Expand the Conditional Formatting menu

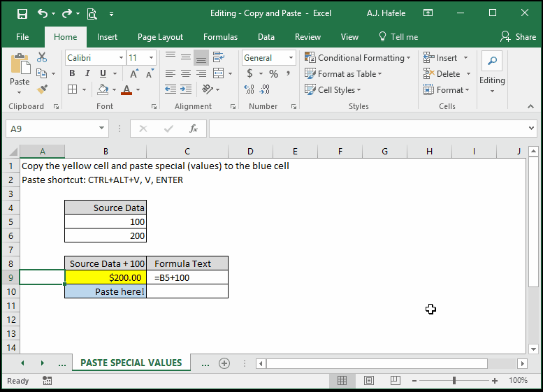click(358, 57)
